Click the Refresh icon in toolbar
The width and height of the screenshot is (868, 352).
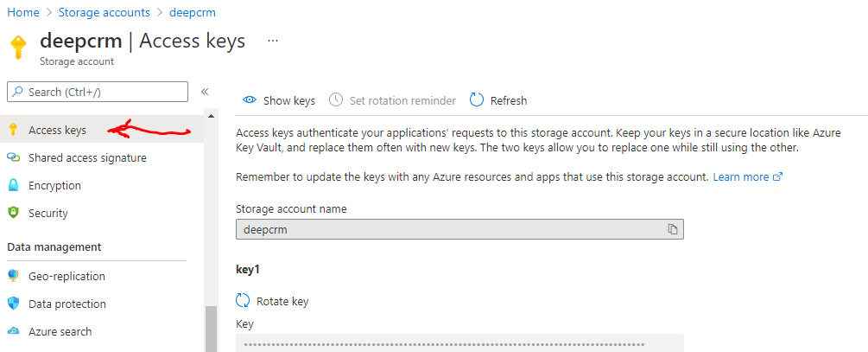pos(477,100)
